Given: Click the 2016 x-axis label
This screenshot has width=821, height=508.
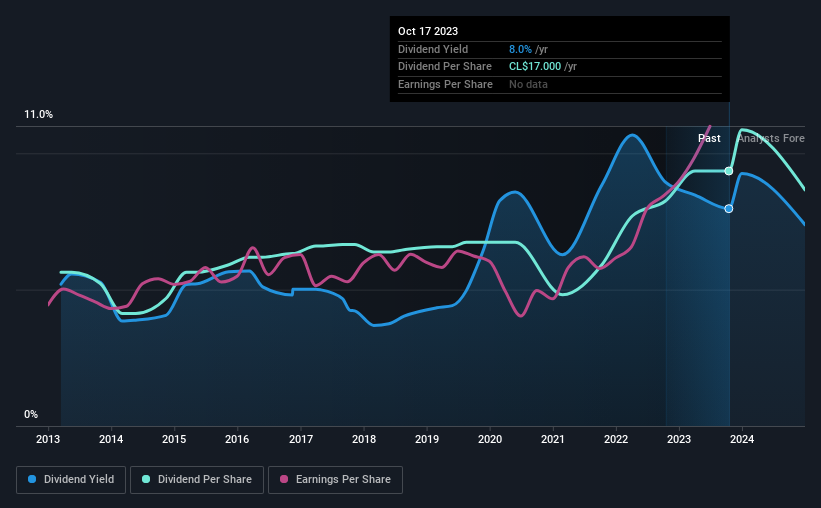Looking at the screenshot, I should point(237,439).
